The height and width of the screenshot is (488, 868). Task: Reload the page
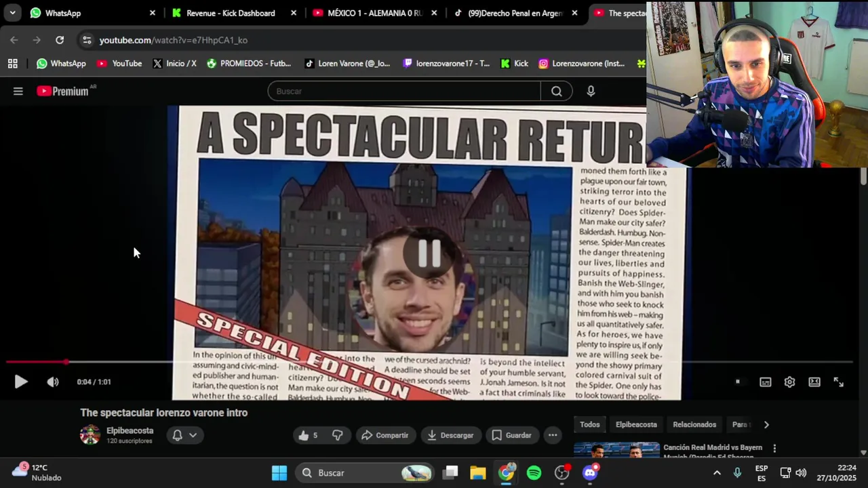pos(60,40)
